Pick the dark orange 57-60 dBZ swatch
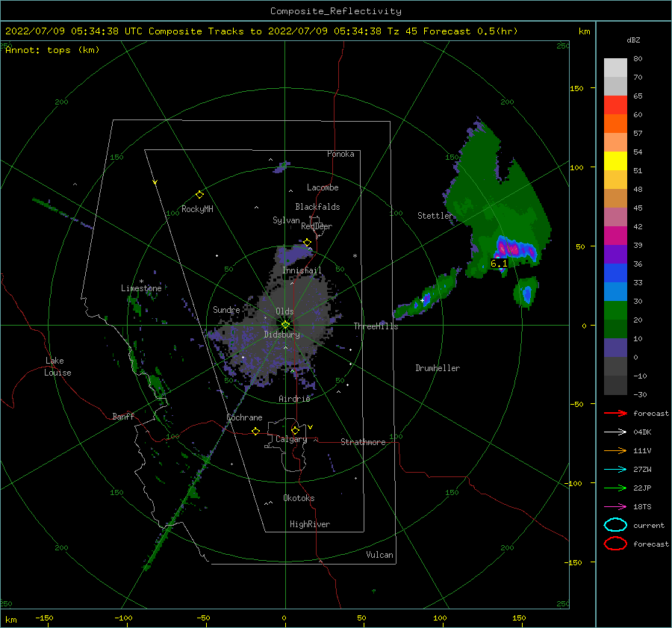The image size is (672, 628). click(615, 124)
